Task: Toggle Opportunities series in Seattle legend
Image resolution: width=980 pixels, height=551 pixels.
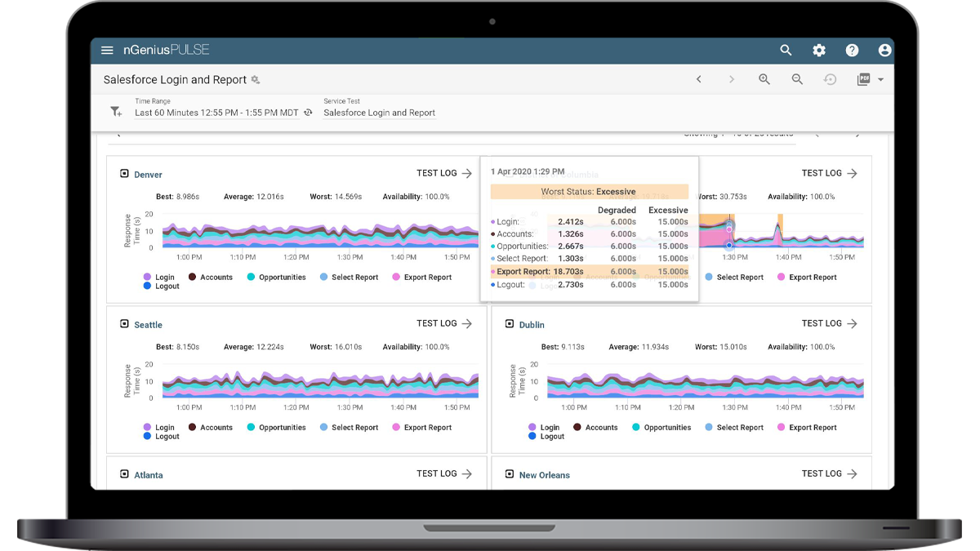Action: pos(274,428)
